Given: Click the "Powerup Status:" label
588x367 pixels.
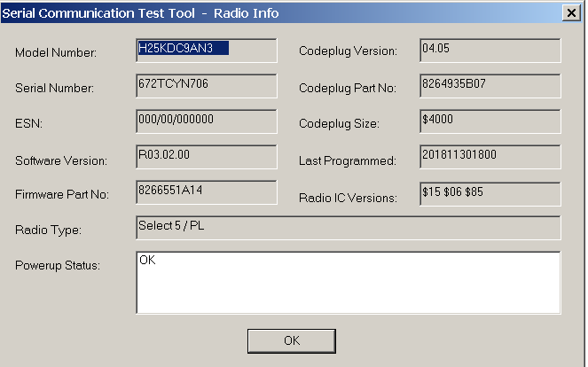Looking at the screenshot, I should [x=58, y=265].
